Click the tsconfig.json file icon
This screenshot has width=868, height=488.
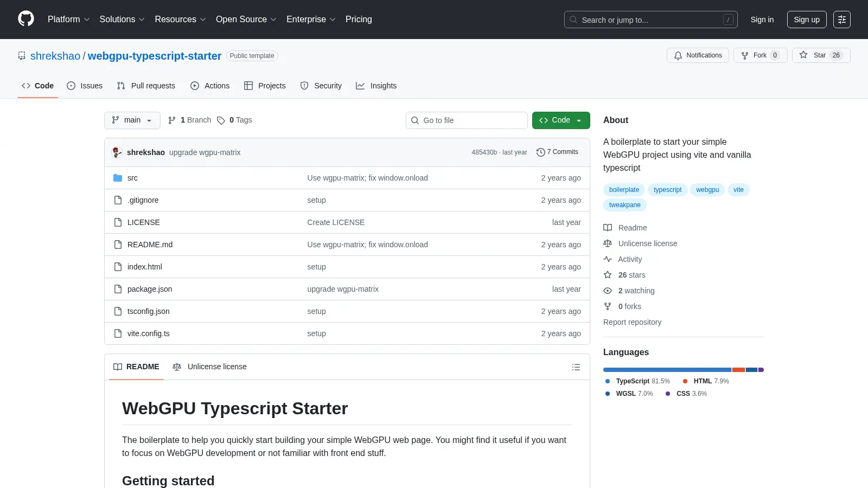118,311
